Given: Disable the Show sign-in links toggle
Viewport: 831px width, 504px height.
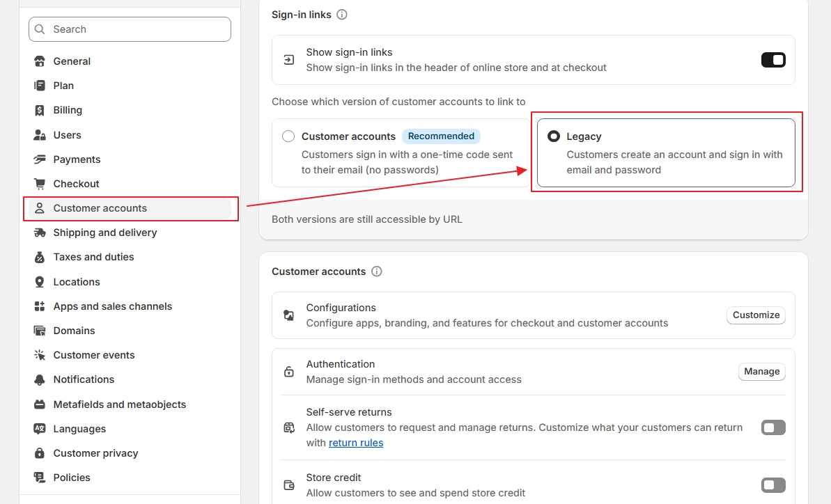Looking at the screenshot, I should coord(773,60).
